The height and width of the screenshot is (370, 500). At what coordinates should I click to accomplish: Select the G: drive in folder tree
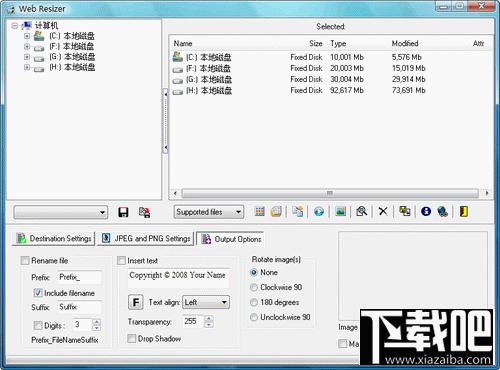pyautogui.click(x=72, y=57)
